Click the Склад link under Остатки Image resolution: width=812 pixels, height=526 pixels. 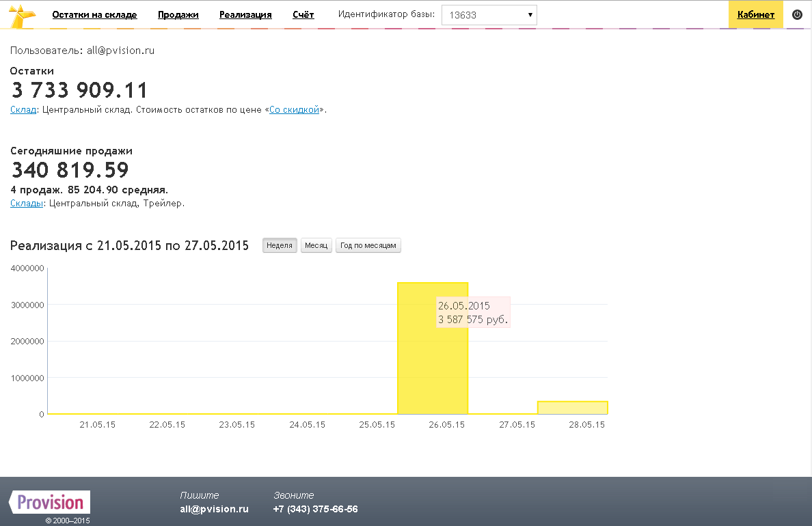[x=23, y=110]
